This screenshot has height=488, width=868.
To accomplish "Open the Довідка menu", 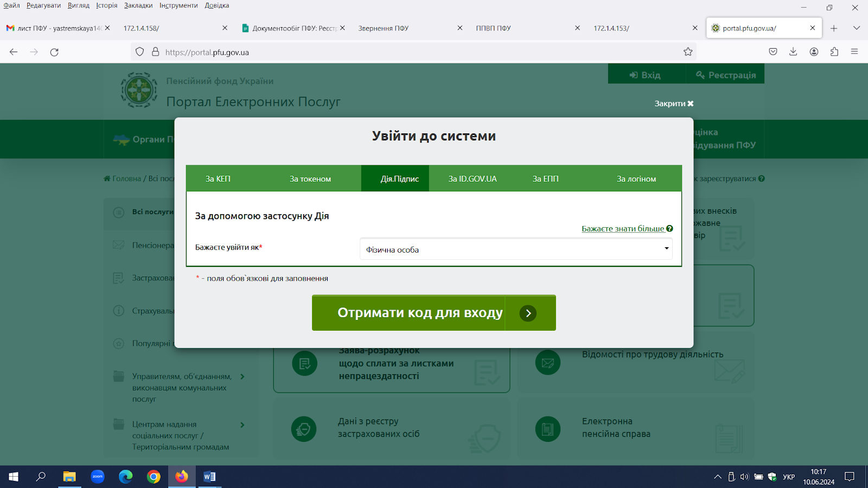I will [x=217, y=5].
